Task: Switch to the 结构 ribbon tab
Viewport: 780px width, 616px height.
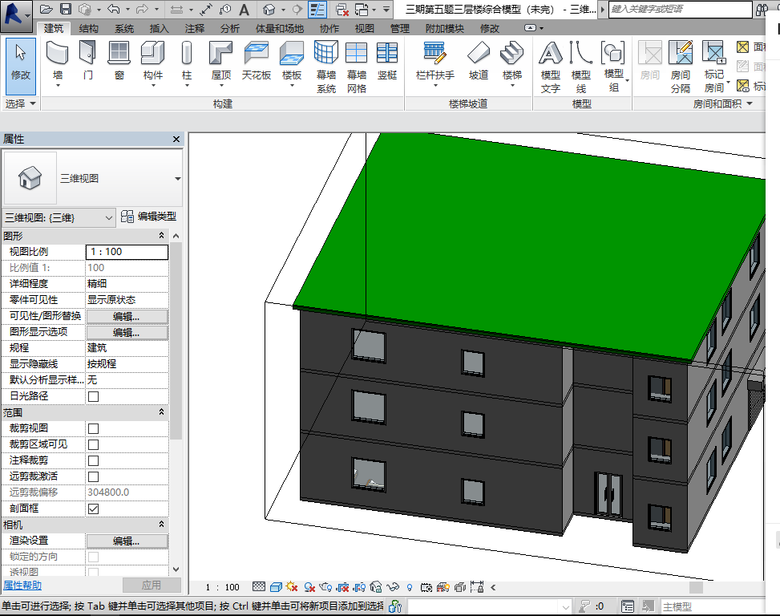Action: [x=89, y=29]
